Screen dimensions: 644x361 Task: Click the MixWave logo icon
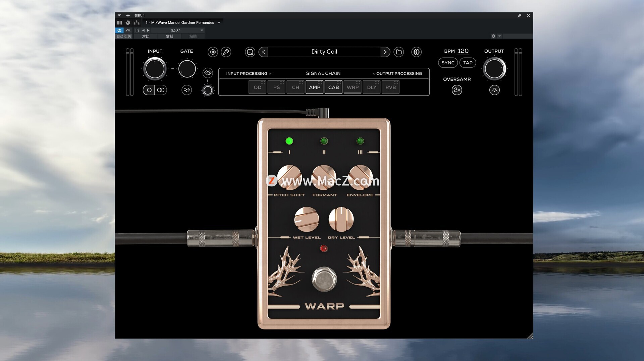click(x=416, y=52)
